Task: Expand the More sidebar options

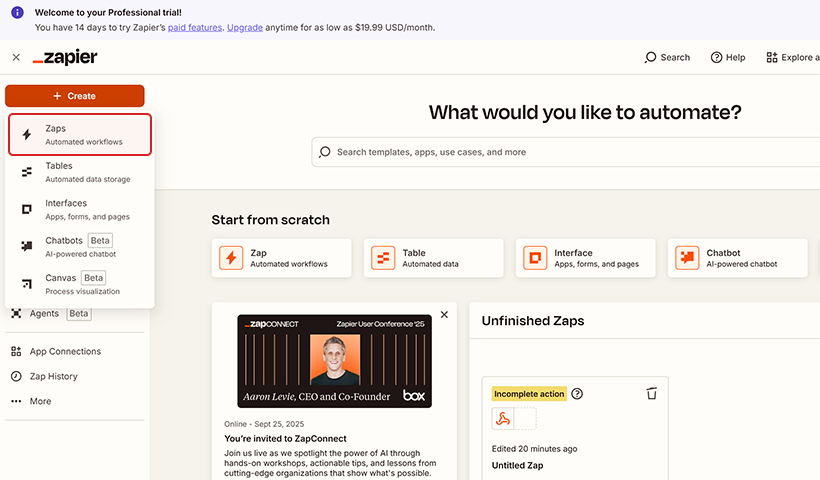Action: coord(40,401)
